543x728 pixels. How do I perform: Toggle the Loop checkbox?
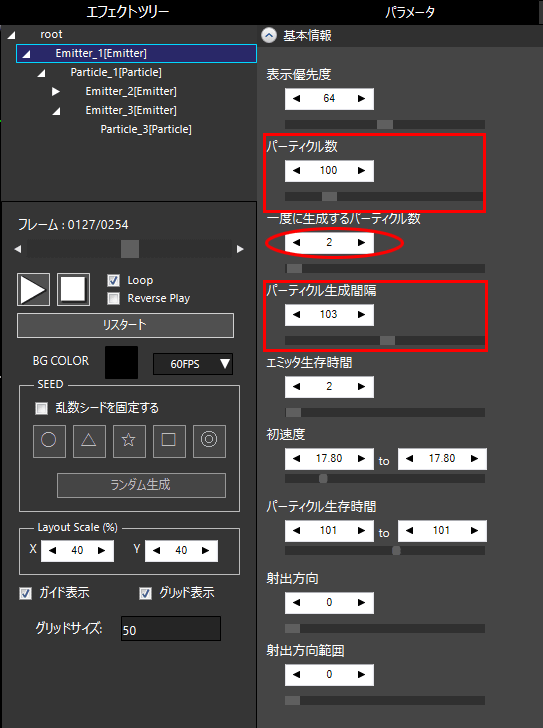click(113, 280)
